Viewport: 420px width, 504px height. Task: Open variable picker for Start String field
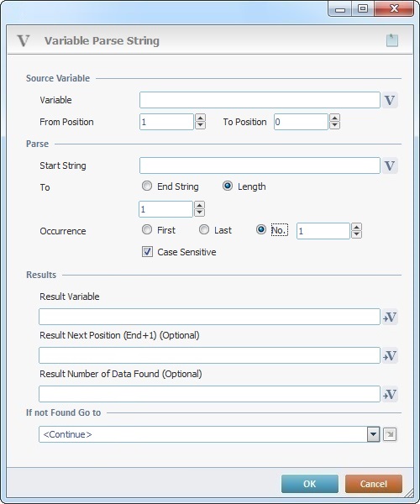coord(390,165)
